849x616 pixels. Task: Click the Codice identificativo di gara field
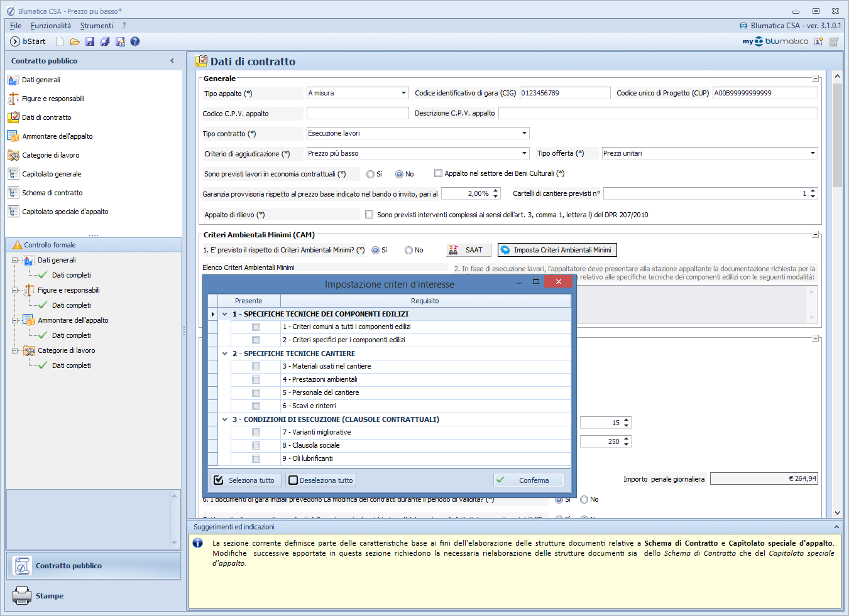click(x=565, y=93)
